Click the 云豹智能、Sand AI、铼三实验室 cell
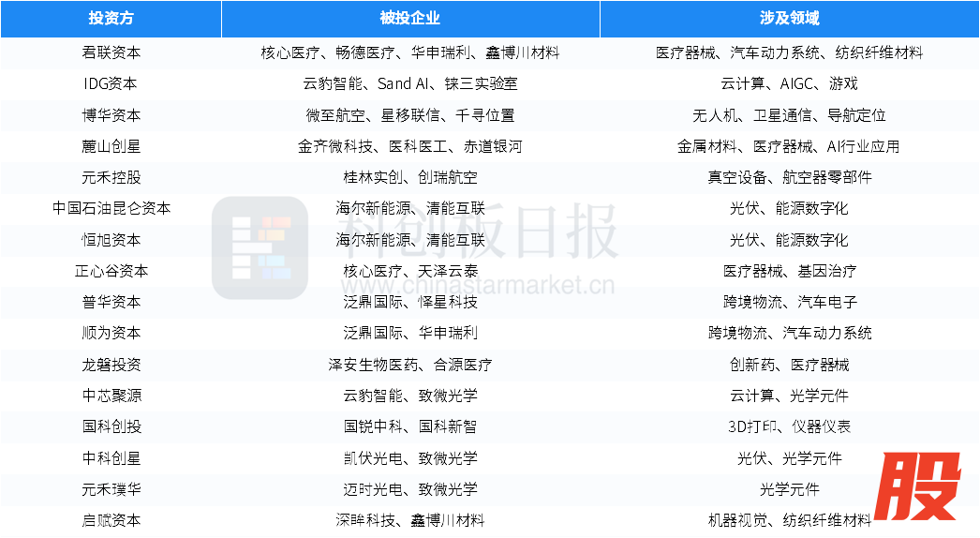This screenshot has height=538, width=980. [410, 83]
